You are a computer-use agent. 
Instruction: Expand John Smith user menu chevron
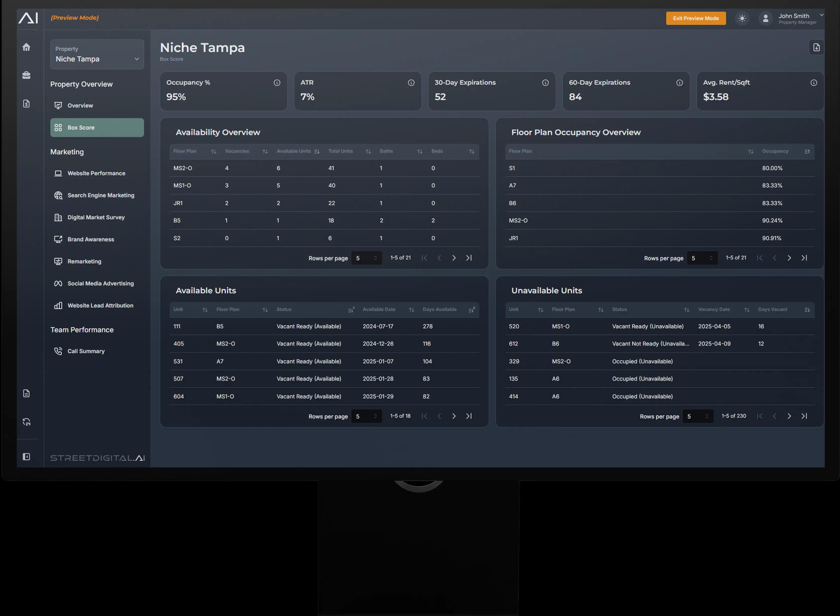tap(821, 15)
